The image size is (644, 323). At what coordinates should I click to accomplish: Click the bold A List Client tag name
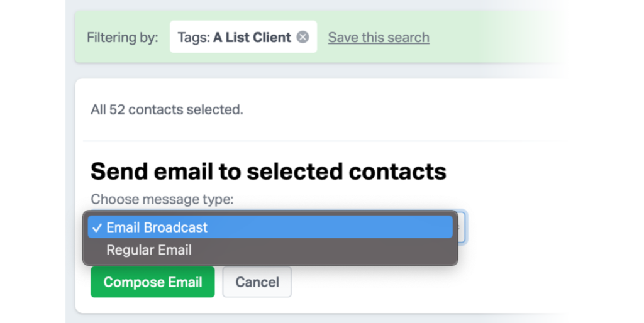point(252,37)
